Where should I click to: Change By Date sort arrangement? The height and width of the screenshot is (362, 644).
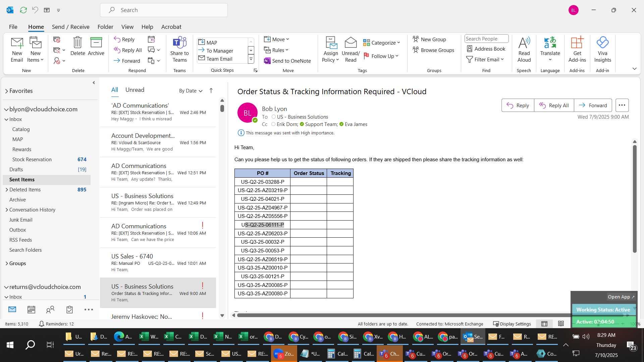(x=191, y=90)
